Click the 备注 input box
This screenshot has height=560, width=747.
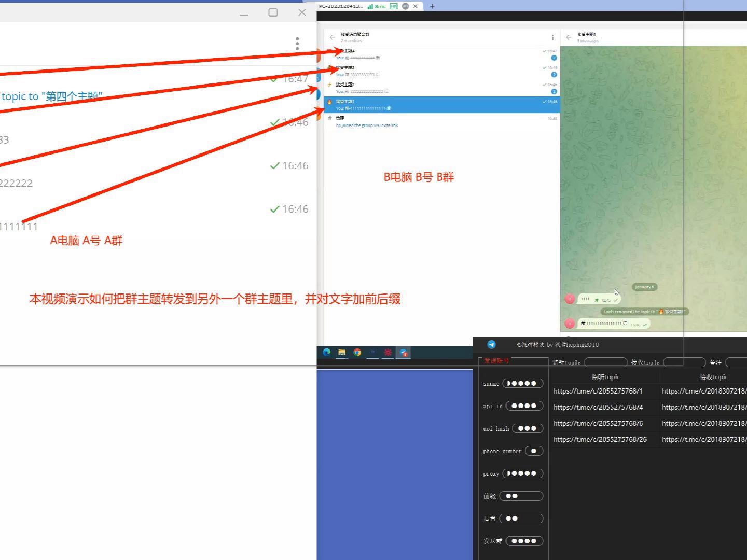[x=736, y=362]
